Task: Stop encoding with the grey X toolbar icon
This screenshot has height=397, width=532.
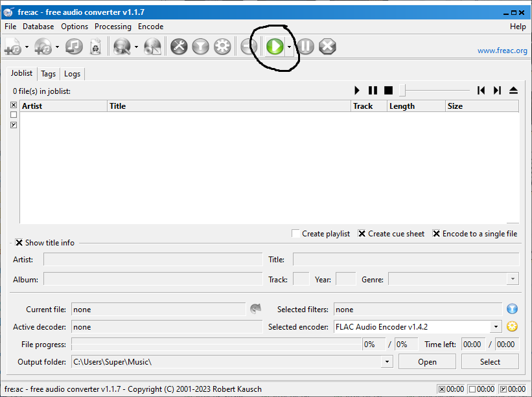Action: [327, 47]
